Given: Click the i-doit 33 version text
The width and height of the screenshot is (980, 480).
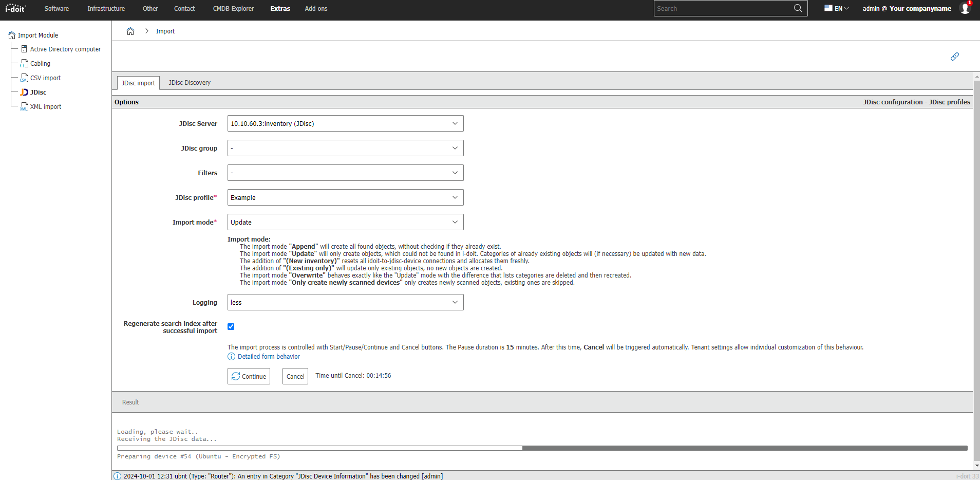Looking at the screenshot, I should click(967, 476).
